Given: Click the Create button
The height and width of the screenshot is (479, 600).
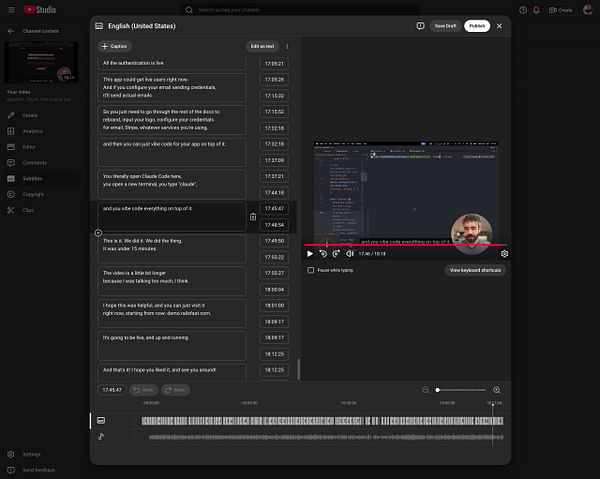Looking at the screenshot, I should (560, 10).
